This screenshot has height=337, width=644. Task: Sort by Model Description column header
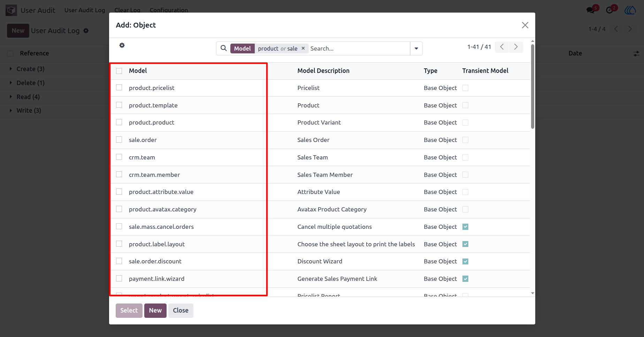click(323, 71)
